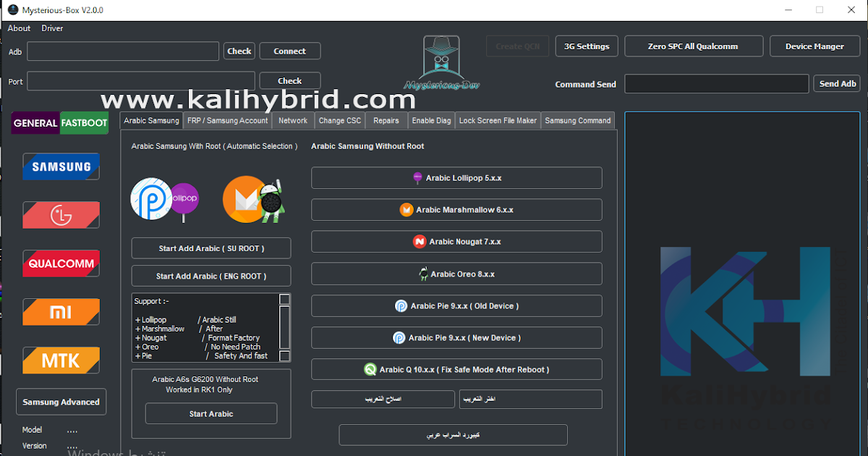Switch to FASTBOOT mode

tap(84, 123)
